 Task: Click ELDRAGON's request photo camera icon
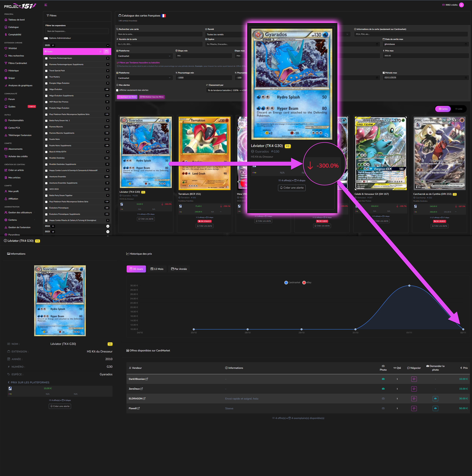[435, 398]
